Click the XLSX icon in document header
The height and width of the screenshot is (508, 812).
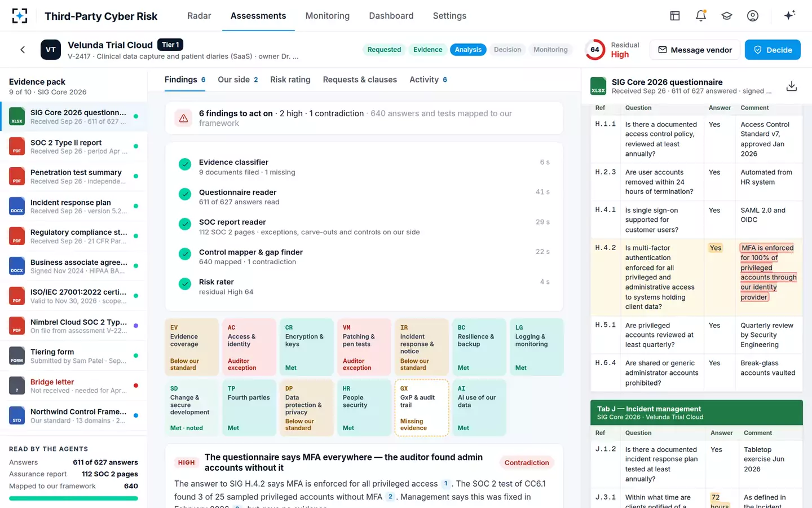click(x=598, y=86)
